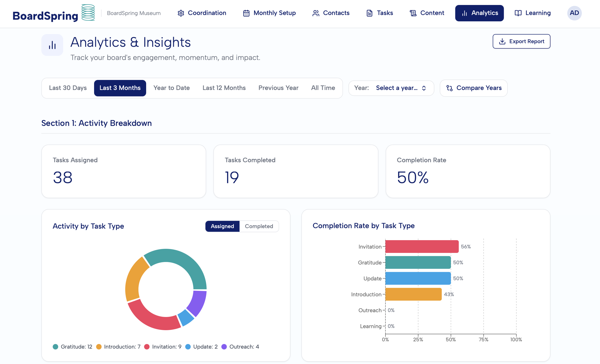Click the Tasks Completed value 19

pos(232,177)
